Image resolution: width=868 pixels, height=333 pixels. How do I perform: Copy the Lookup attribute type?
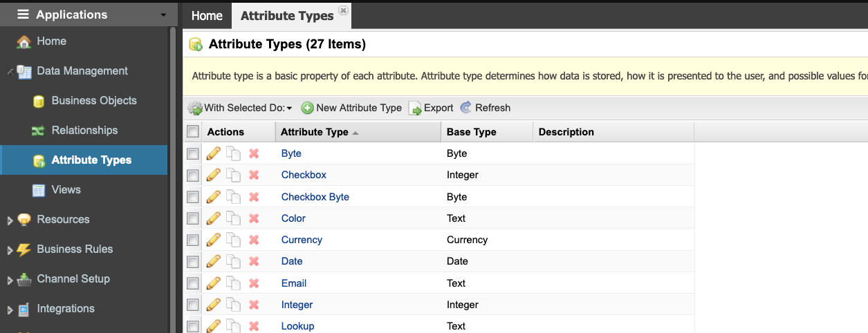coord(234,326)
